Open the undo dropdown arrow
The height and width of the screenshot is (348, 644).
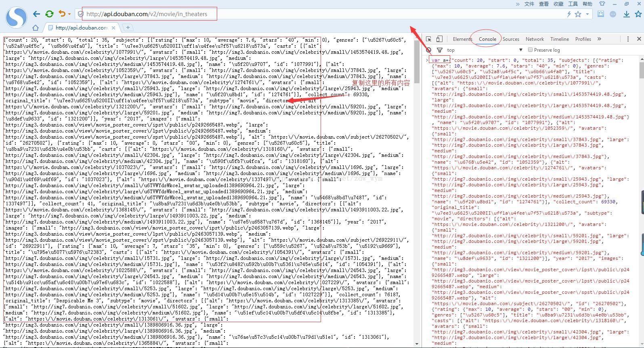coord(69,14)
